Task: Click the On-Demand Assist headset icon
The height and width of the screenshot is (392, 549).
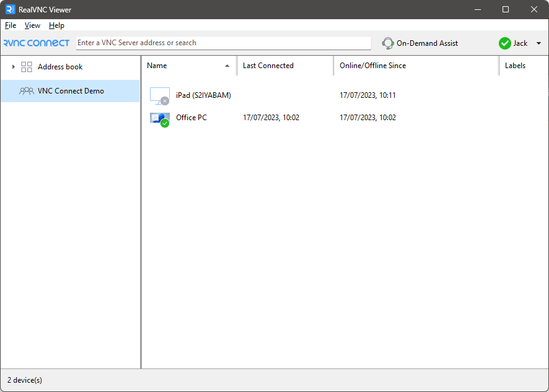Action: (x=388, y=43)
